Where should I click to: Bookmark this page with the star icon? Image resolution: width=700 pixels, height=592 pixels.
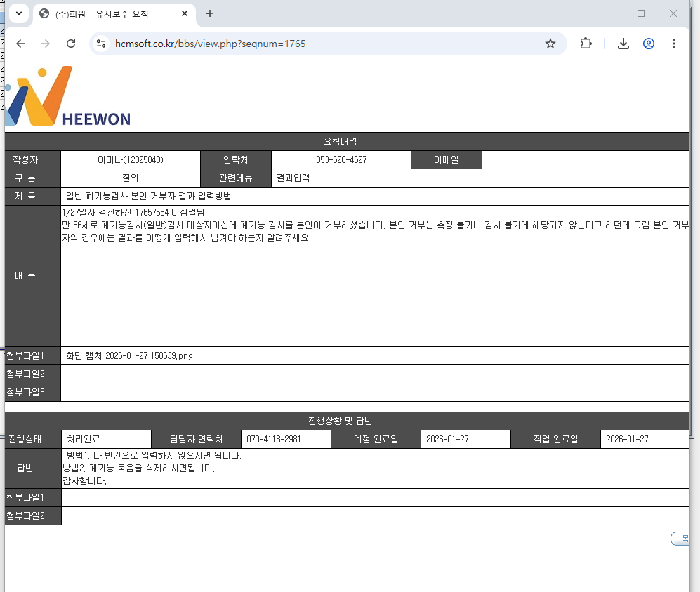(x=550, y=44)
